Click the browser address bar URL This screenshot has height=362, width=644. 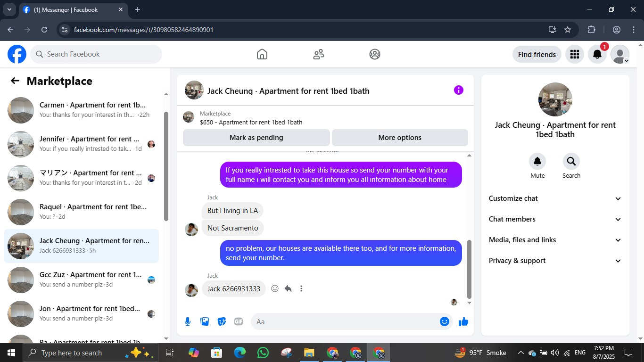(144, 30)
